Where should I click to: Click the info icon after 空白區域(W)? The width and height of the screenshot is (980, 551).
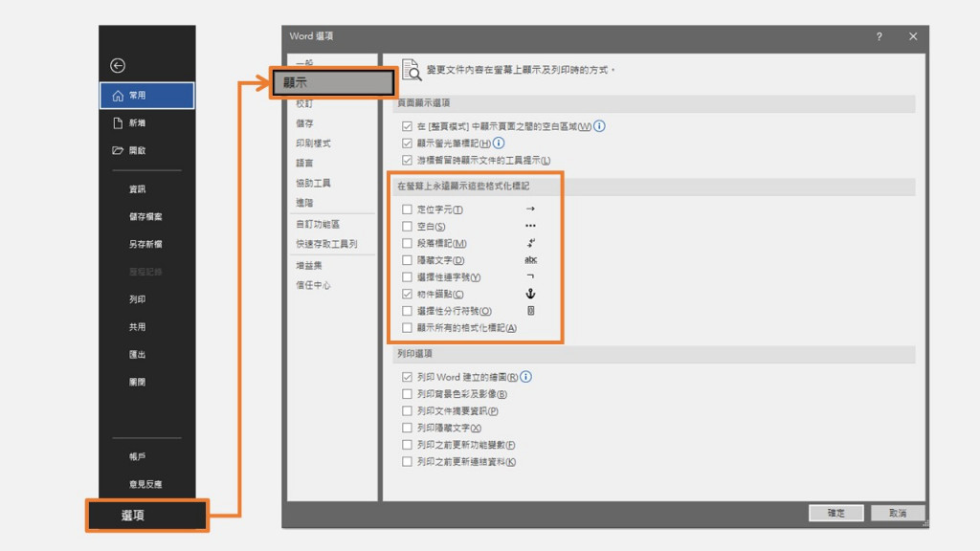[x=599, y=126]
